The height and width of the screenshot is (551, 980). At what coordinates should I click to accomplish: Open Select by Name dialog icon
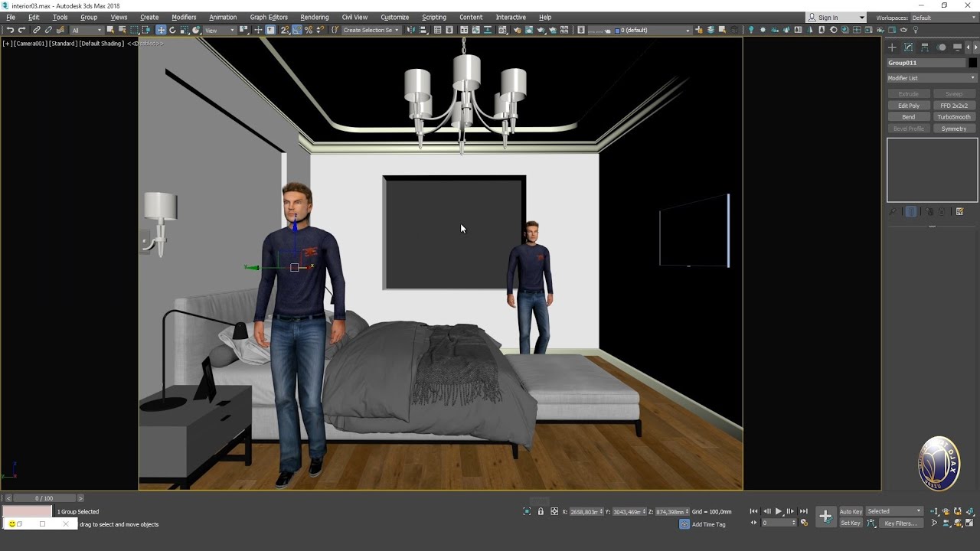coord(122,30)
